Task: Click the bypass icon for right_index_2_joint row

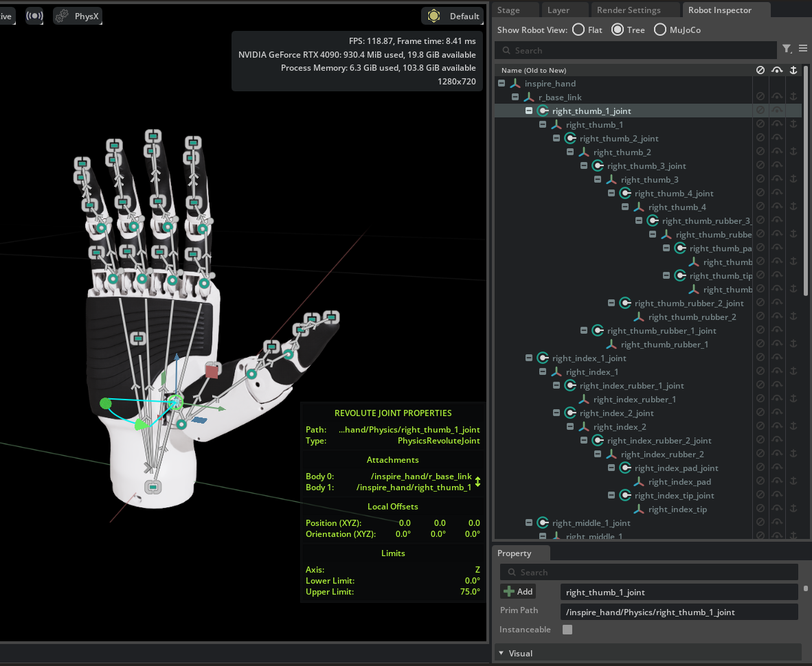Action: (777, 413)
